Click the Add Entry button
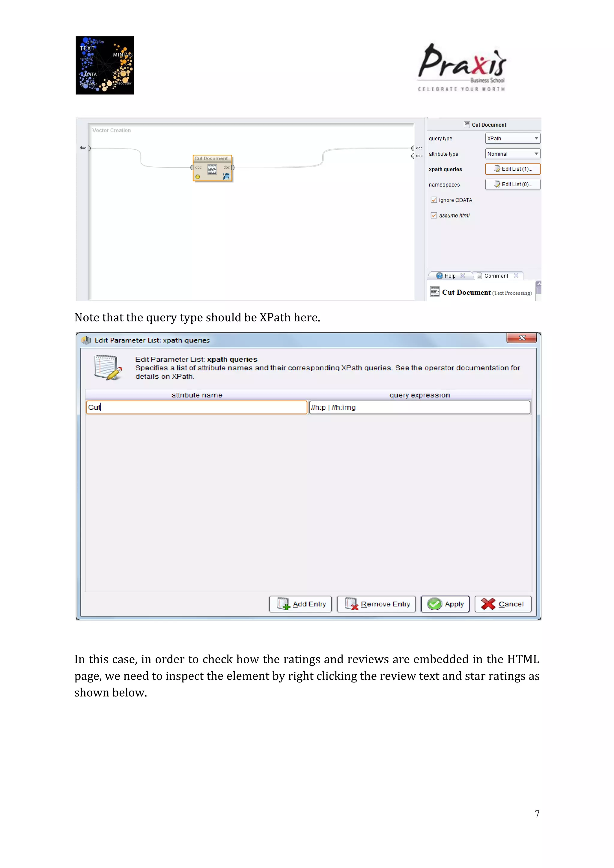 (x=301, y=604)
